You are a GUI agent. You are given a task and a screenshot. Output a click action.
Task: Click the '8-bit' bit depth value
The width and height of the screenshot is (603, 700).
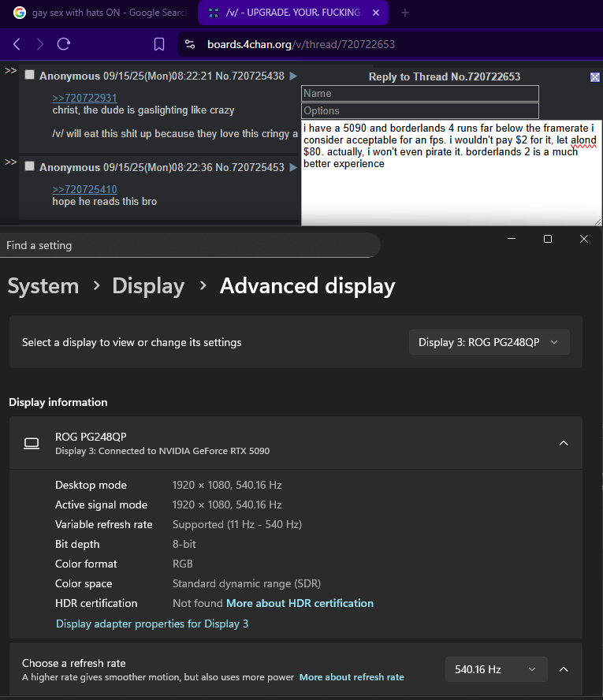[x=184, y=544]
